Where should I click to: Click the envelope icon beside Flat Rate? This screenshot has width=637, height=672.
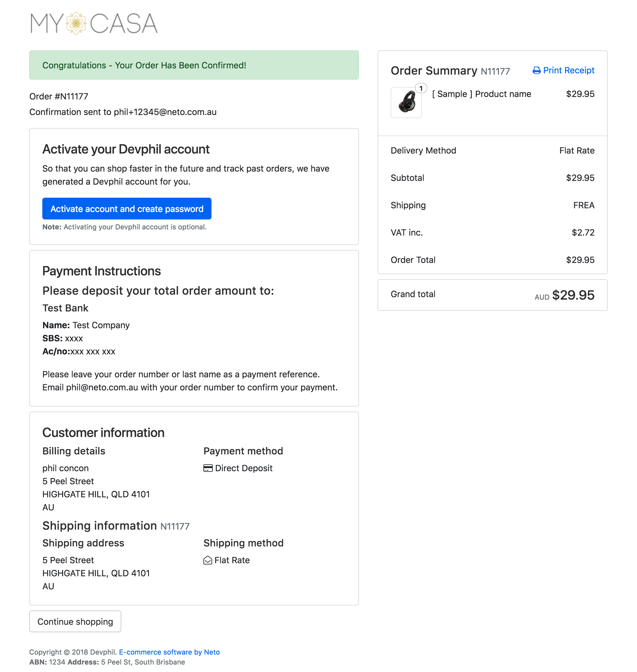(x=207, y=560)
